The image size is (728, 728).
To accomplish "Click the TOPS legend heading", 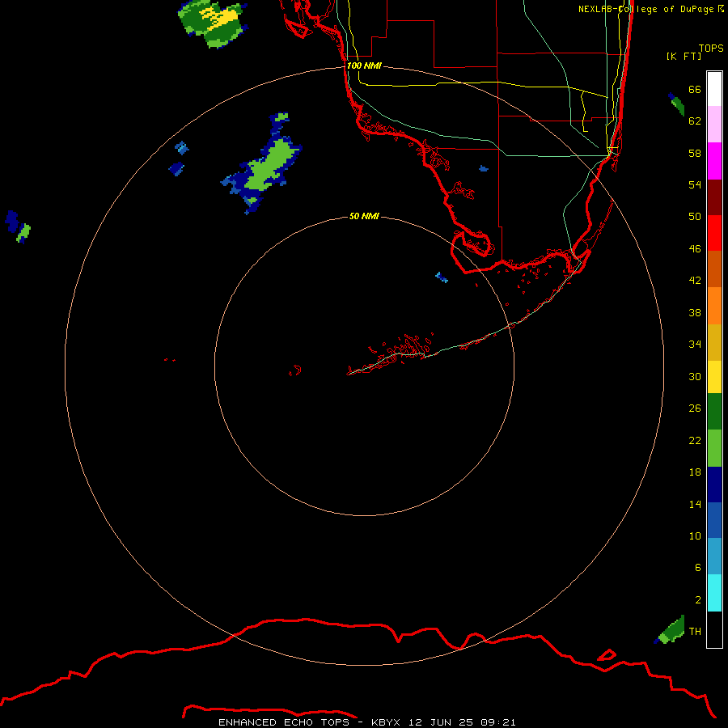I will pyautogui.click(x=711, y=49).
